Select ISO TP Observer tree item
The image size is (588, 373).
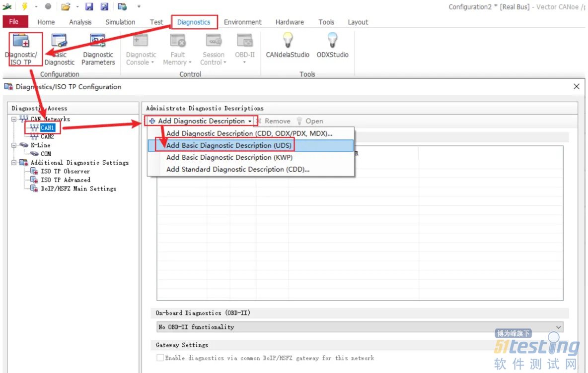pyautogui.click(x=65, y=171)
